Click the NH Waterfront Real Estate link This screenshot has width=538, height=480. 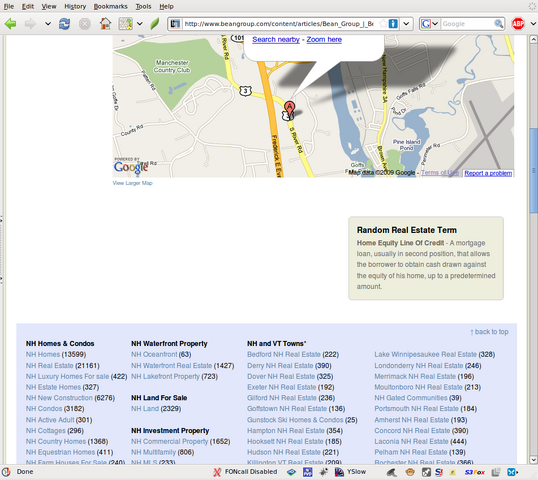(172, 366)
